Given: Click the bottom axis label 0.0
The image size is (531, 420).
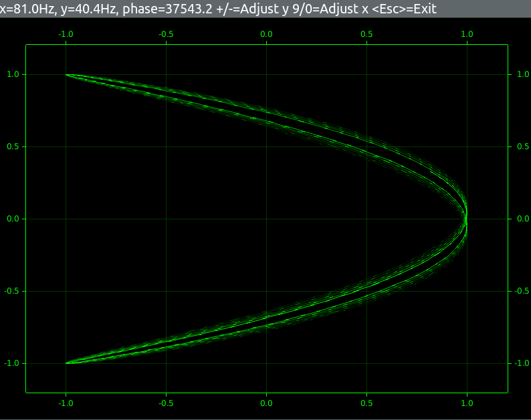Looking at the screenshot, I should click(x=266, y=403).
